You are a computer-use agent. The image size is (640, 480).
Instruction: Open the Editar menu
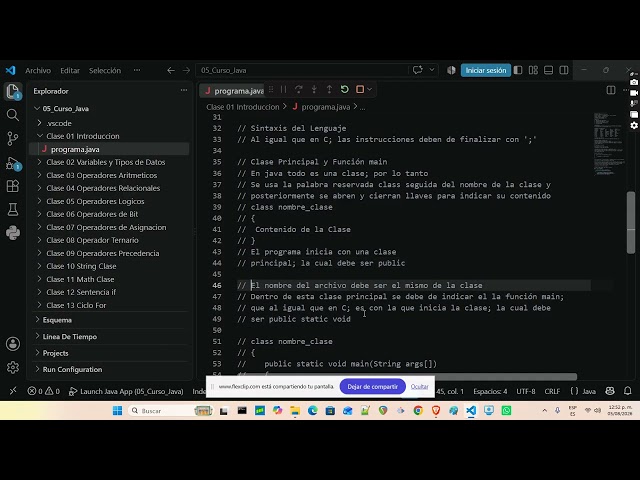point(70,70)
